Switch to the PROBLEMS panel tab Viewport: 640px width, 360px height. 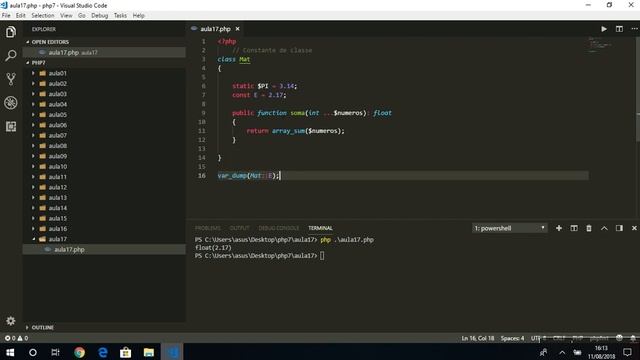coord(208,228)
